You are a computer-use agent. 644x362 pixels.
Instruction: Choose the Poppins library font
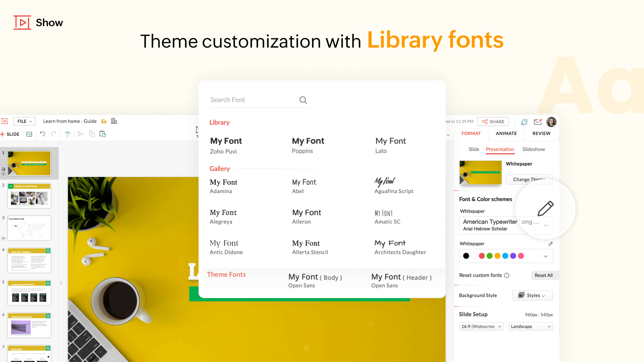308,145
